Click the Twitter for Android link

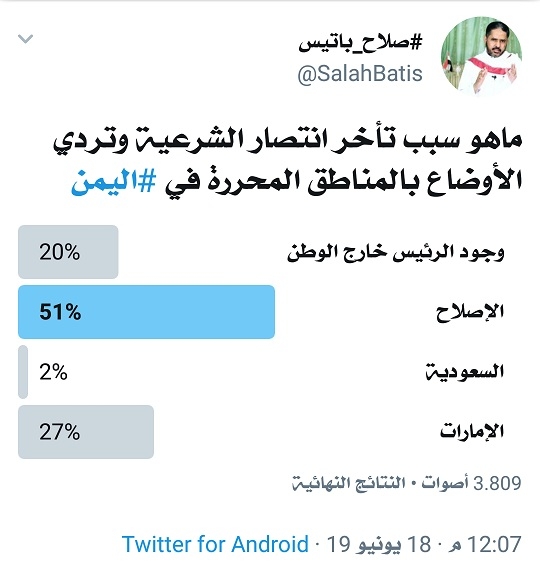(x=215, y=544)
